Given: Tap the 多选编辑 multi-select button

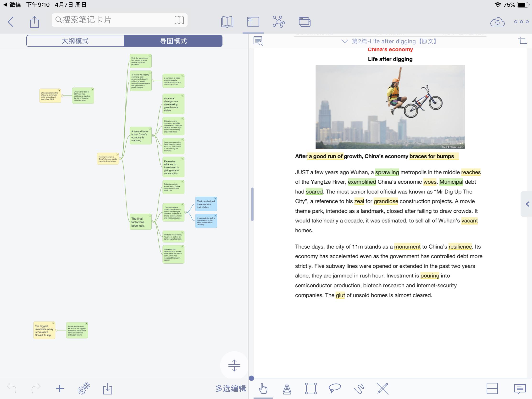Looking at the screenshot, I should point(230,388).
